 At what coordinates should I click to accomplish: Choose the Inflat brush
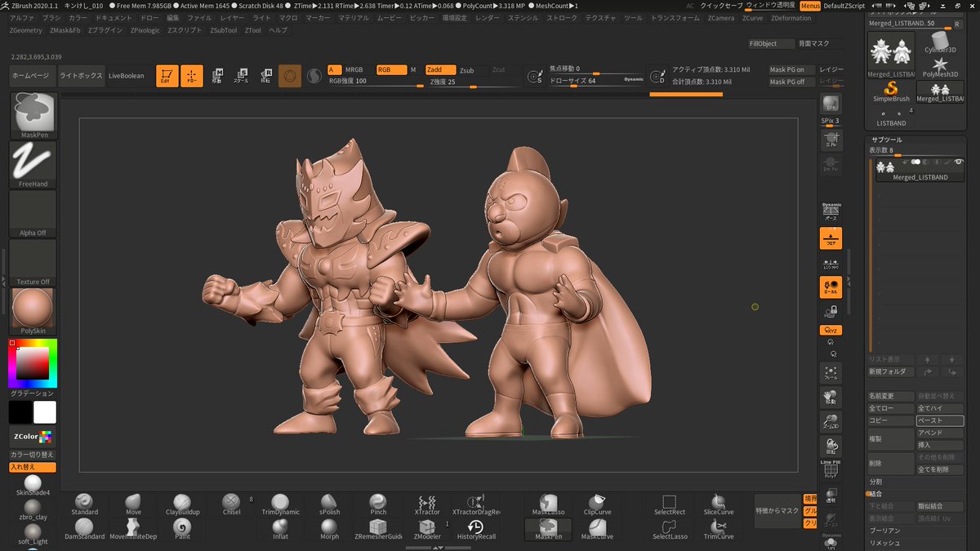pyautogui.click(x=280, y=529)
